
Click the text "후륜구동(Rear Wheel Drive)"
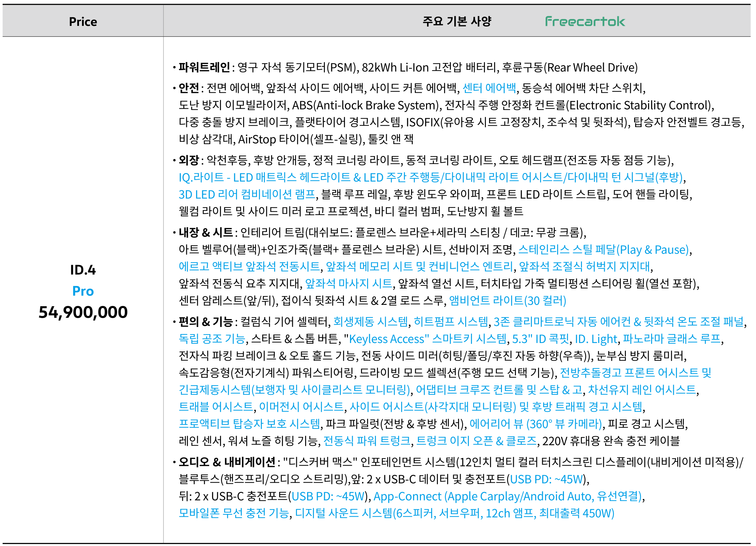pos(570,67)
